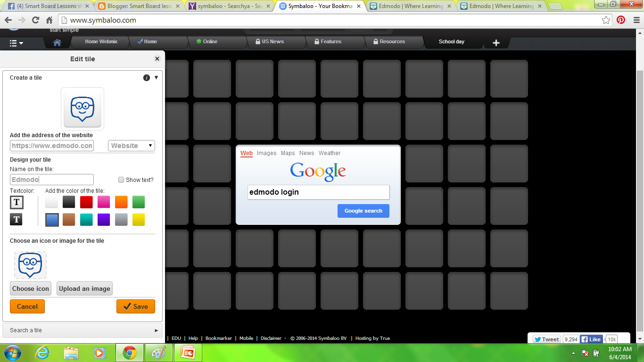This screenshot has height=362, width=644.
Task: Collapse the Create a tile section
Action: 156,78
